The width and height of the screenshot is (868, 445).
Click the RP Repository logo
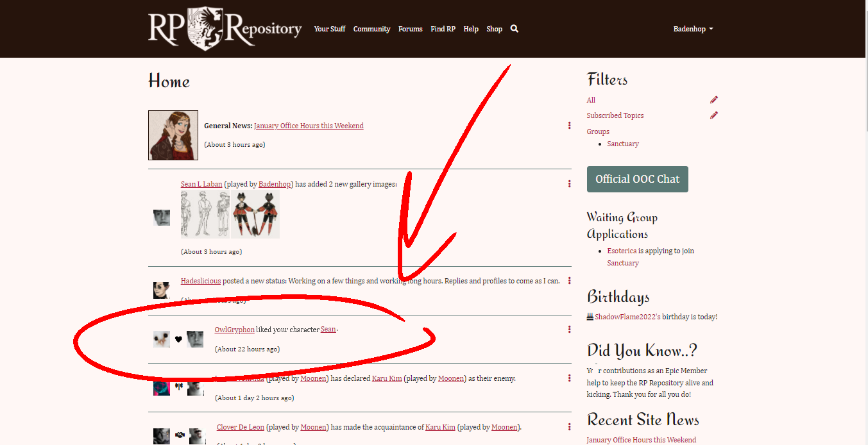(225, 29)
